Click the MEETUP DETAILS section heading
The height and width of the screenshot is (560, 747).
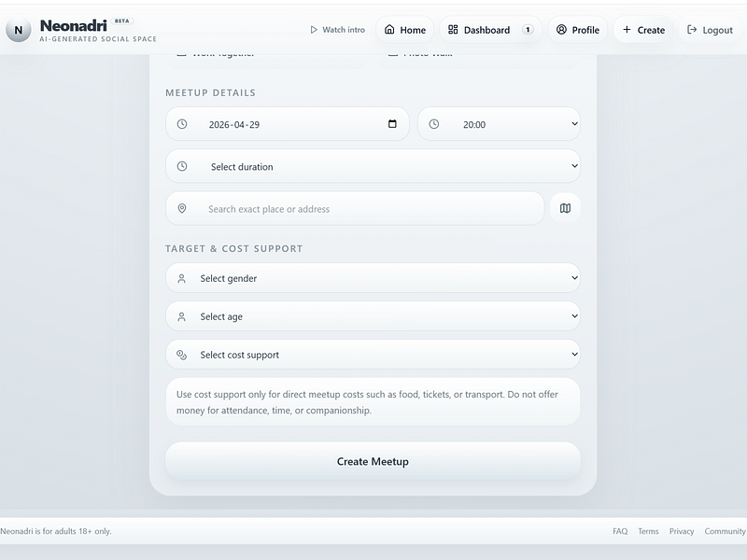coord(211,92)
